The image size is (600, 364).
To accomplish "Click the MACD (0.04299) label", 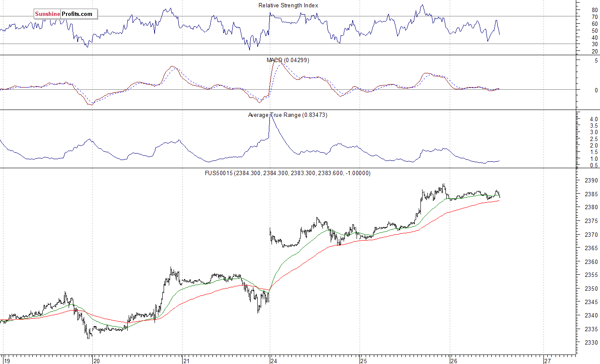I will (288, 60).
